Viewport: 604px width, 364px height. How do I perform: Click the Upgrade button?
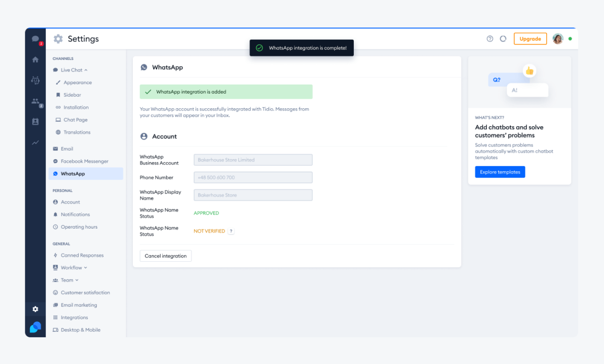pos(530,38)
